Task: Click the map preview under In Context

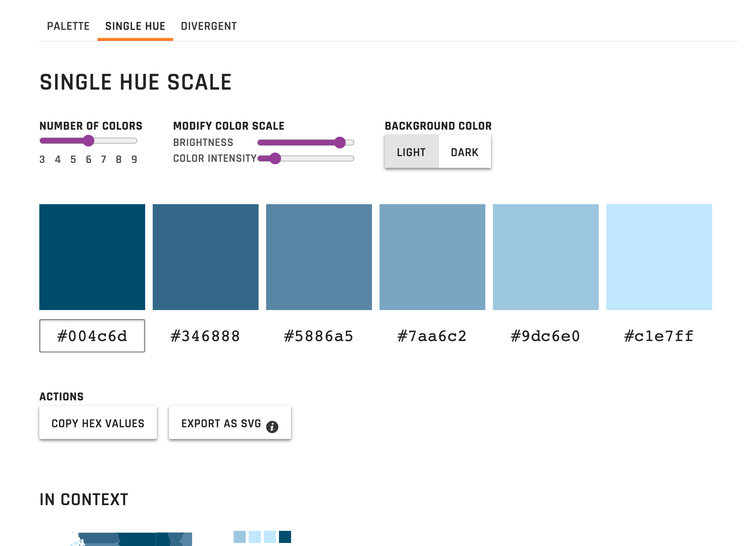Action: (136, 539)
